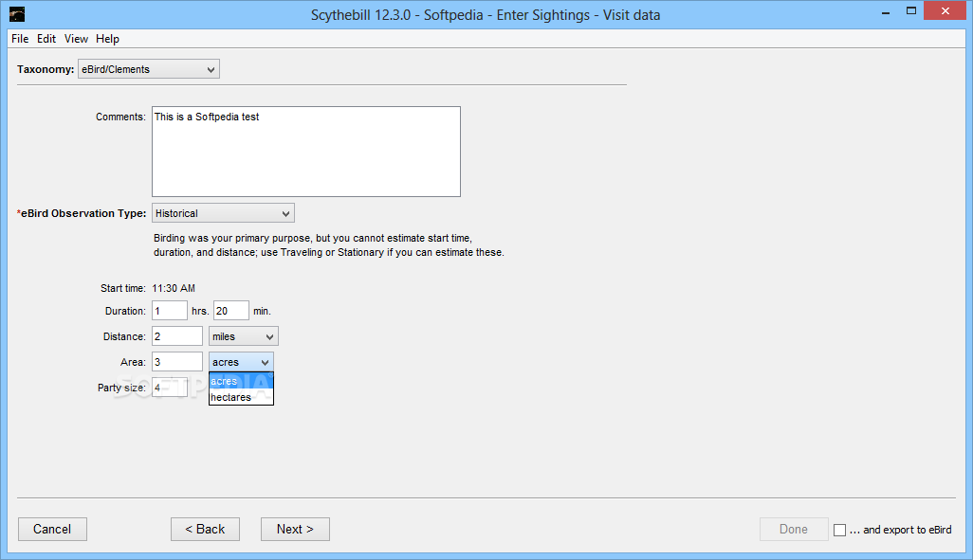
Task: Close the Scythebill window
Action: click(x=945, y=11)
